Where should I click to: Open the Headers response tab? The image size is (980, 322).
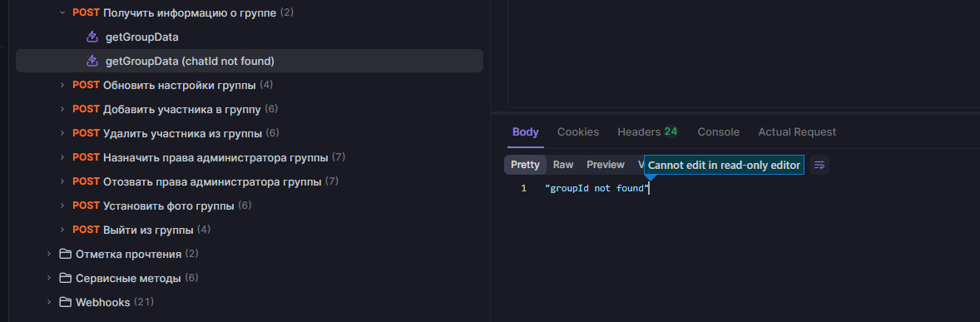647,132
